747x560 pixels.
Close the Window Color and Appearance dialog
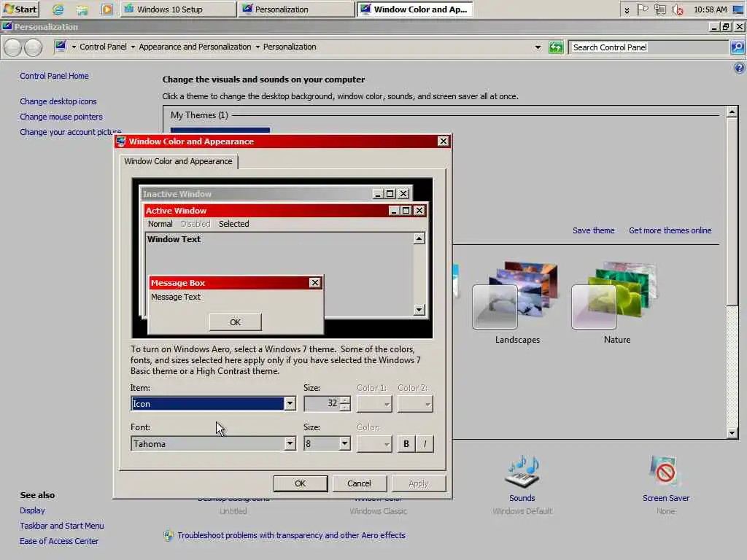click(443, 141)
